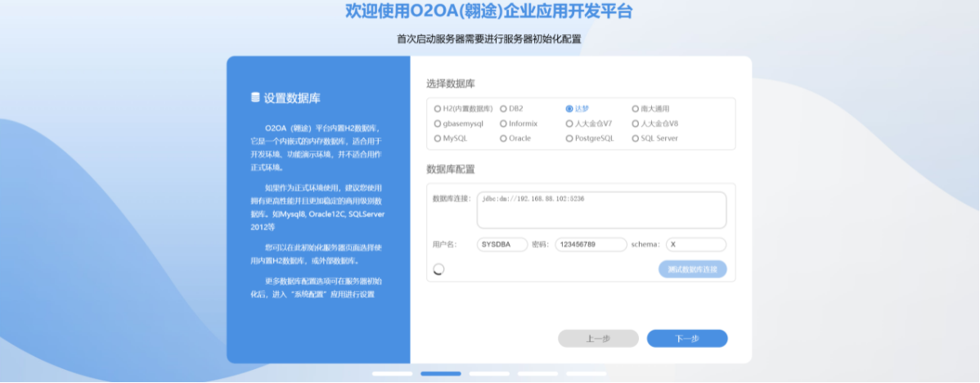Click the 欢迎使用O2OA(翱途)企业应用开发平台 title
Image resolution: width=980 pixels, height=383 pixels.
point(489,11)
